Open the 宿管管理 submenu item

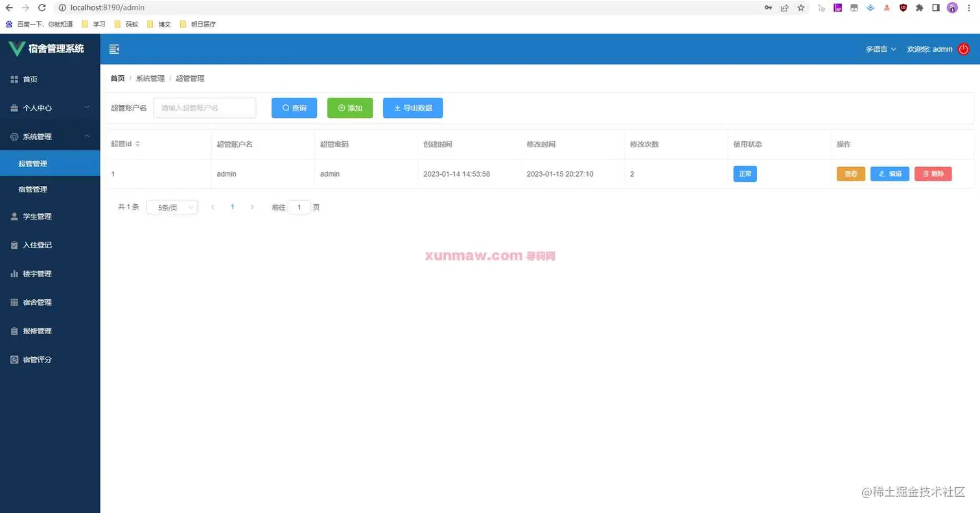[50, 190]
